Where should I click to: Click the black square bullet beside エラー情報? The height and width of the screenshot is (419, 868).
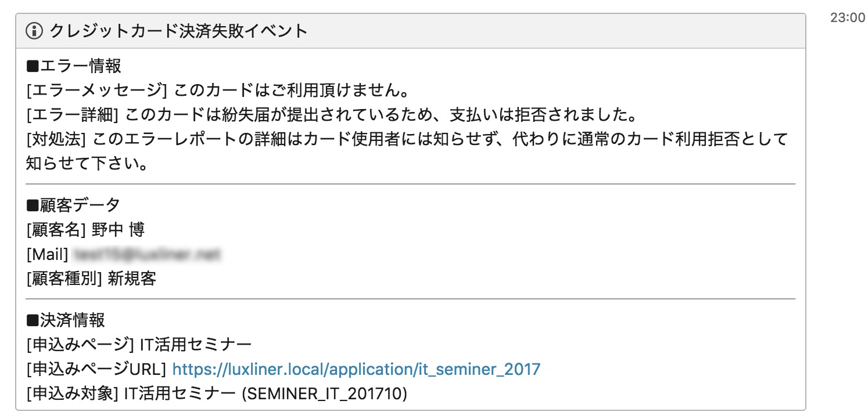(x=33, y=66)
